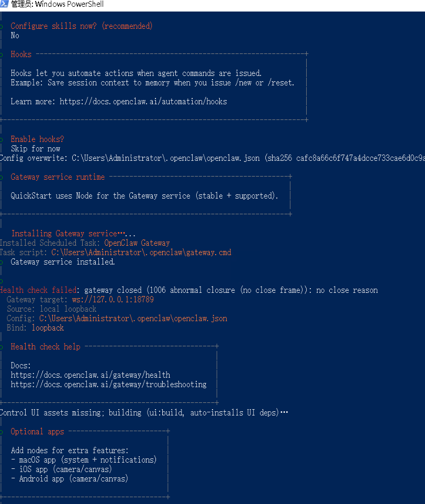Click the "Optional apps" section heading
Image resolution: width=425 pixels, height=504 pixels.
click(x=37, y=432)
